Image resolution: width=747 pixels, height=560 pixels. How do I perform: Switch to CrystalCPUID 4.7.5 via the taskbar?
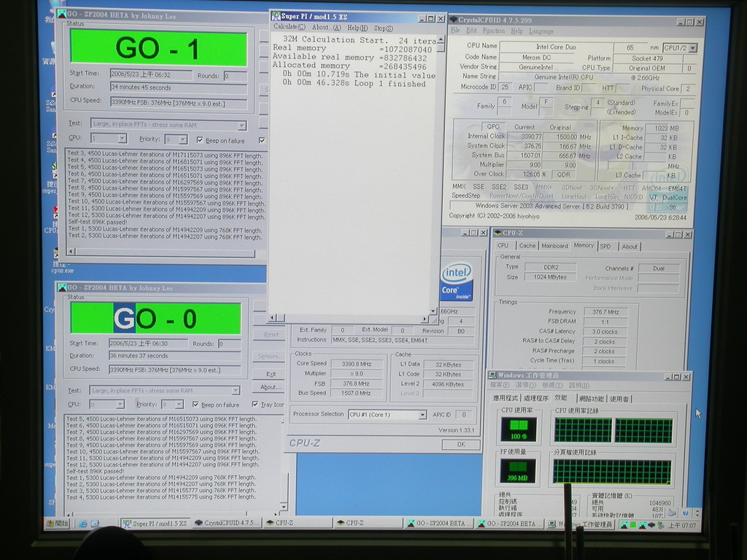coord(228,523)
